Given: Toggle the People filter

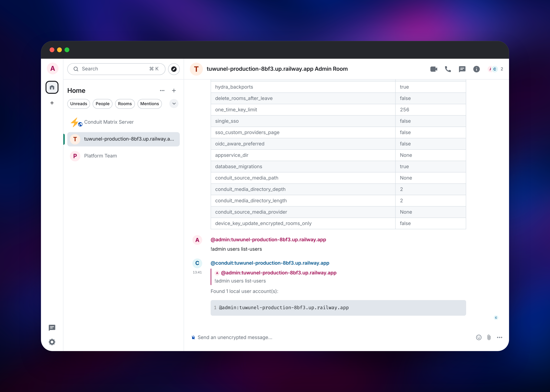Looking at the screenshot, I should coord(102,104).
